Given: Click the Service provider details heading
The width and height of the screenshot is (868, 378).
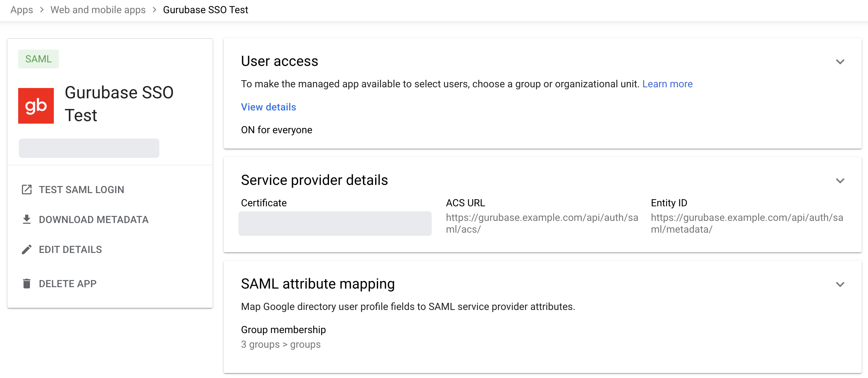Looking at the screenshot, I should 314,180.
